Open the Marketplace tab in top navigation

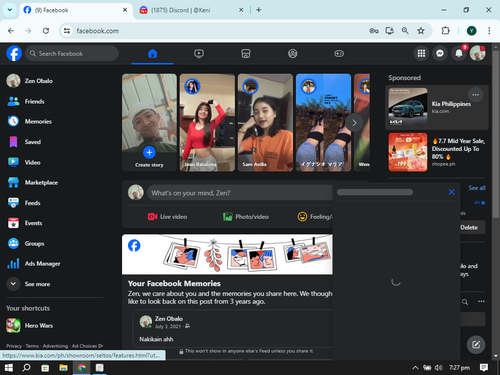tap(246, 53)
